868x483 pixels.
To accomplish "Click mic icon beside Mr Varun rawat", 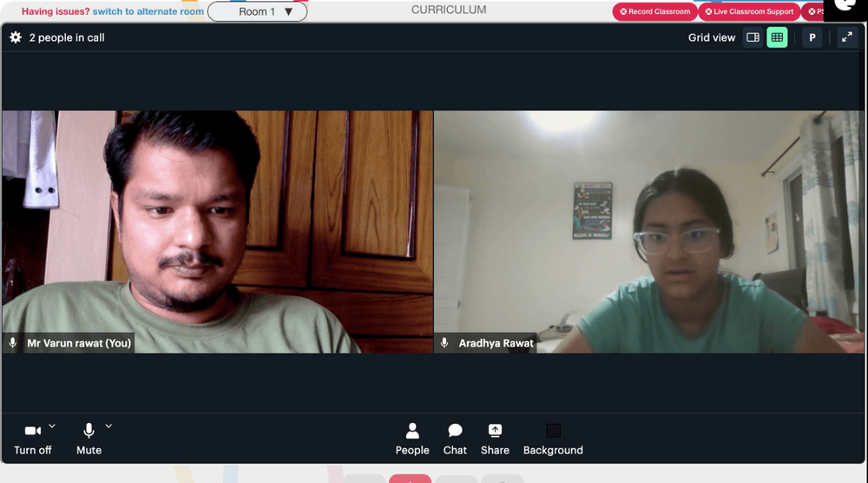I will (13, 343).
